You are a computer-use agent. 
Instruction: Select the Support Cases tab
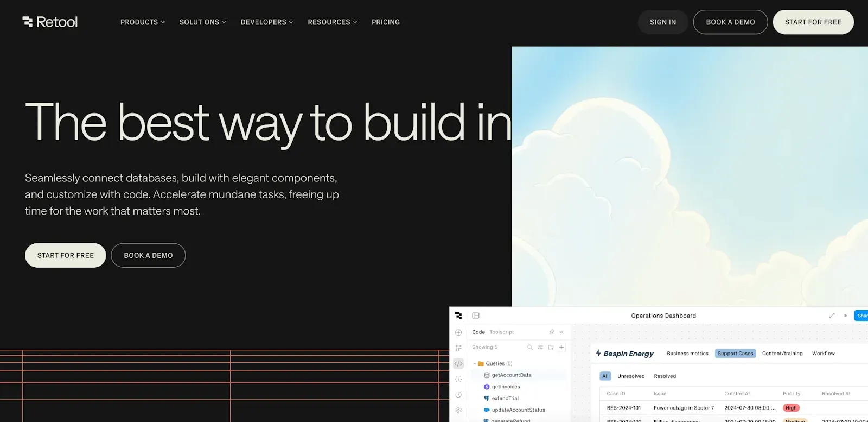[x=735, y=354]
